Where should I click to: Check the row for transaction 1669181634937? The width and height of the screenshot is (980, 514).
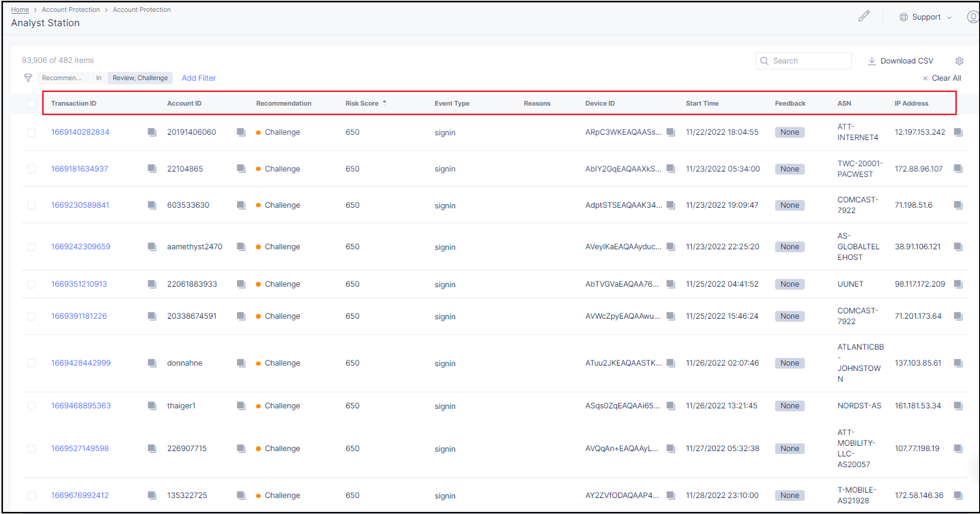tap(31, 169)
